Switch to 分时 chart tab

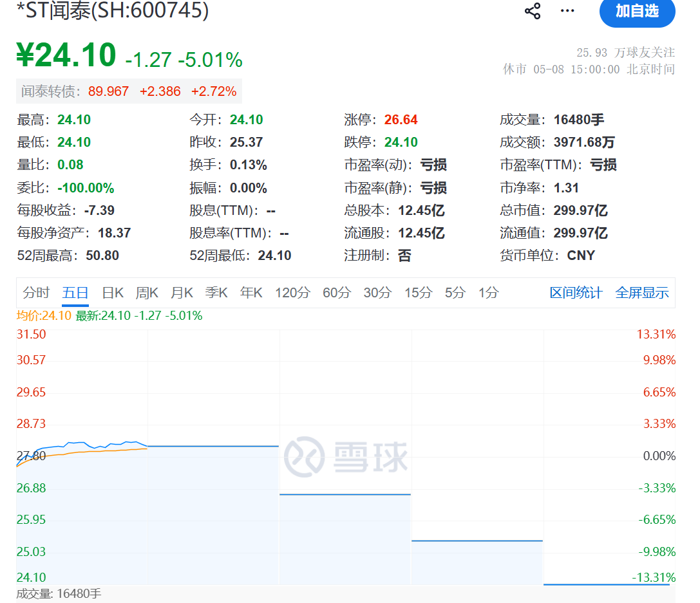36,293
